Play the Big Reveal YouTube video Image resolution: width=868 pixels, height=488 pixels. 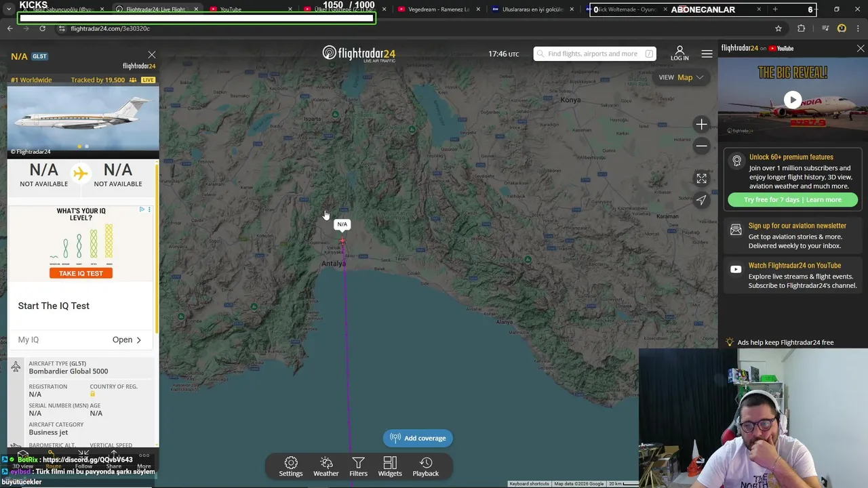[x=793, y=100]
